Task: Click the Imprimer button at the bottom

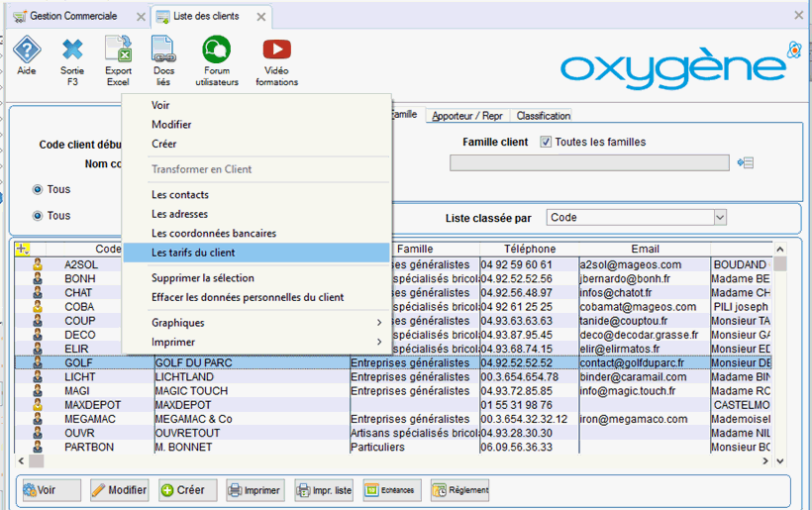Action: pos(255,490)
